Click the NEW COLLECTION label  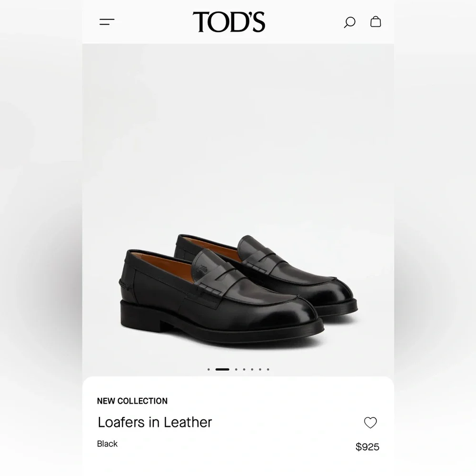[x=132, y=401]
